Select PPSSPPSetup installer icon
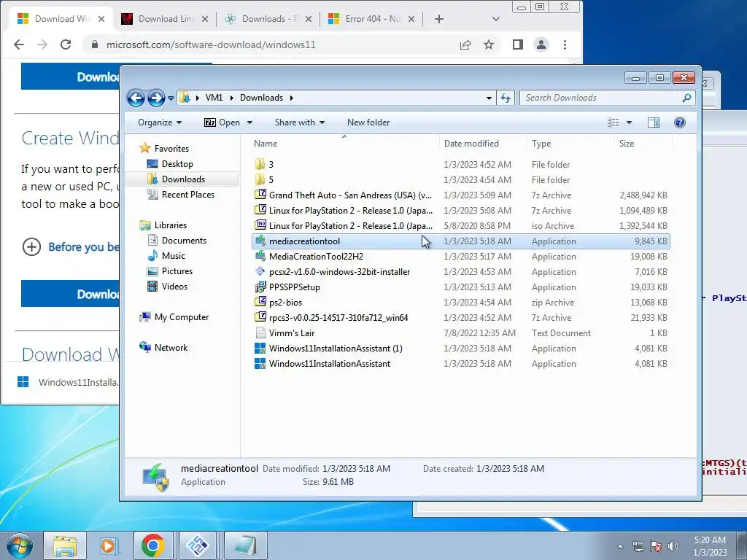 point(260,287)
